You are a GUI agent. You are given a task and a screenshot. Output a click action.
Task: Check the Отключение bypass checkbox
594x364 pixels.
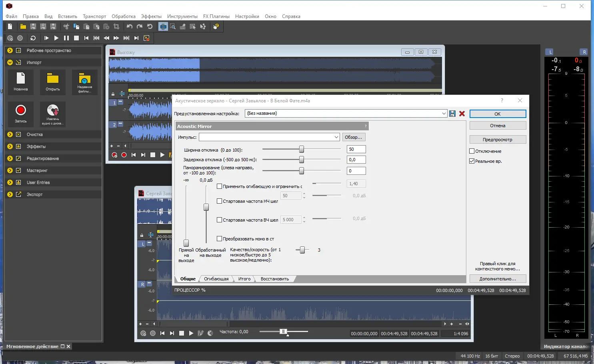[x=472, y=151]
